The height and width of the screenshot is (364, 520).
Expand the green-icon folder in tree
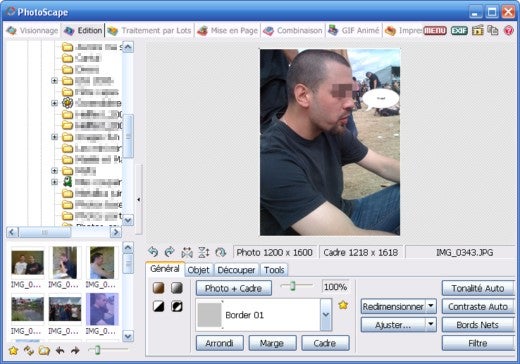54,182
